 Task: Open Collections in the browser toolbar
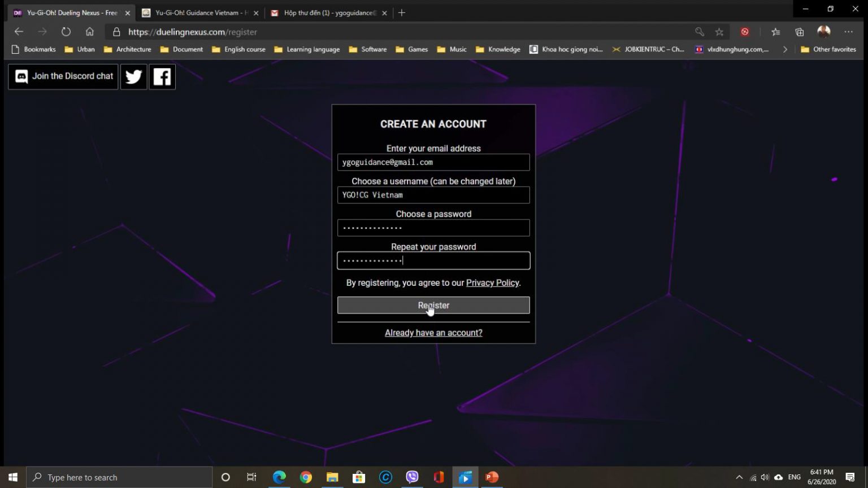click(x=798, y=32)
